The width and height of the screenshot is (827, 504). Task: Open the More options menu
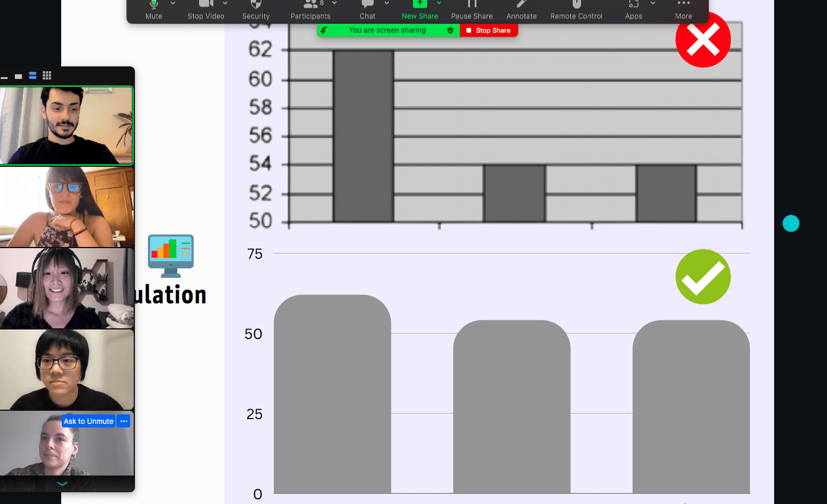coord(683,9)
